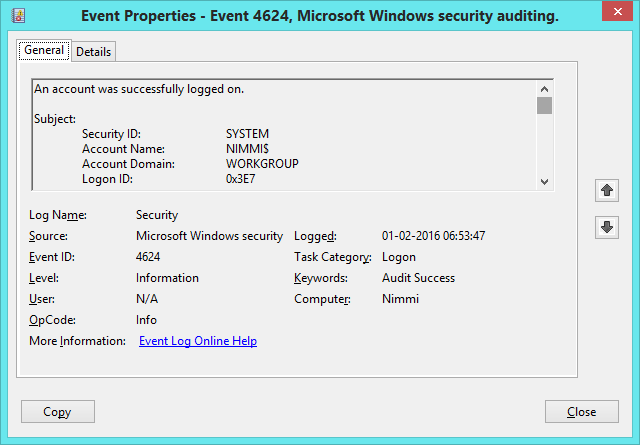The image size is (642, 445).
Task: Click the description scrollbar thumb
Action: pyautogui.click(x=544, y=106)
